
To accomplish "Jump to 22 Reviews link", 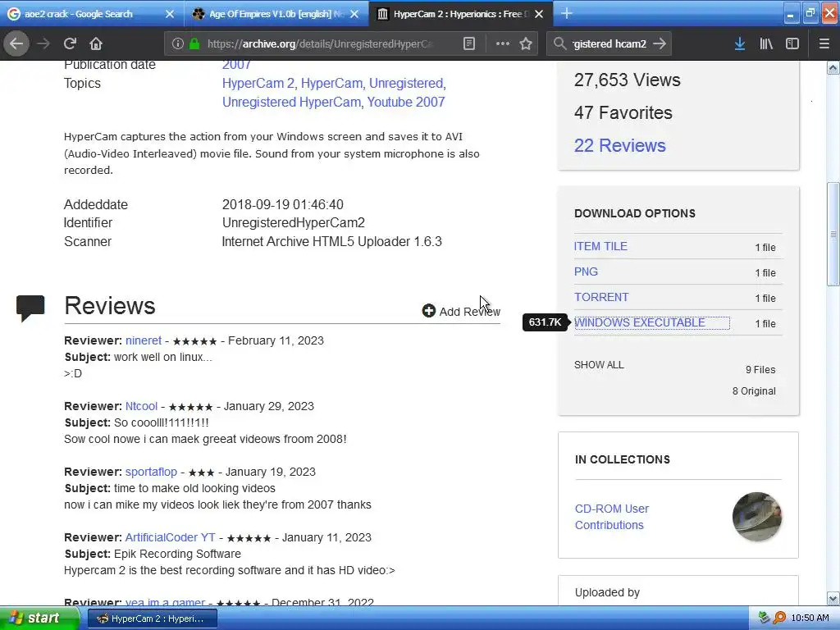I will click(620, 145).
